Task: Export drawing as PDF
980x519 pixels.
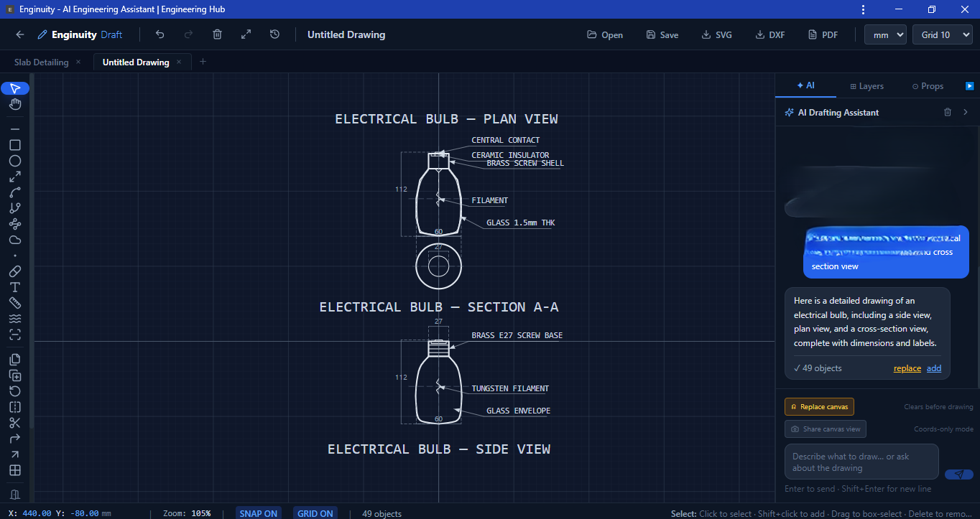Action: [x=823, y=34]
